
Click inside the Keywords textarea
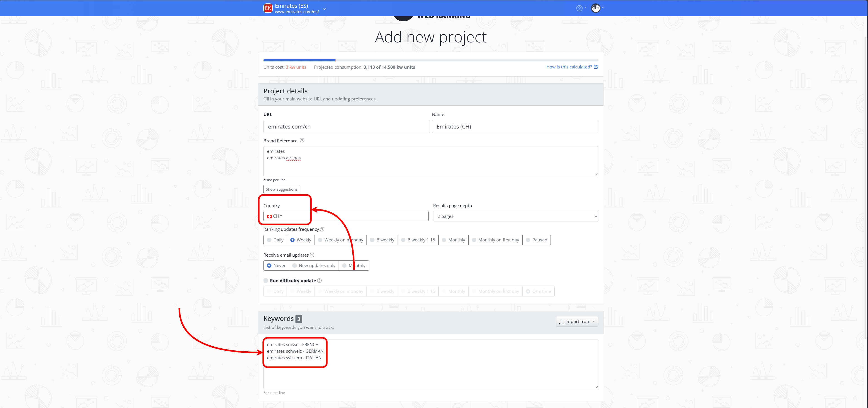[x=431, y=364]
